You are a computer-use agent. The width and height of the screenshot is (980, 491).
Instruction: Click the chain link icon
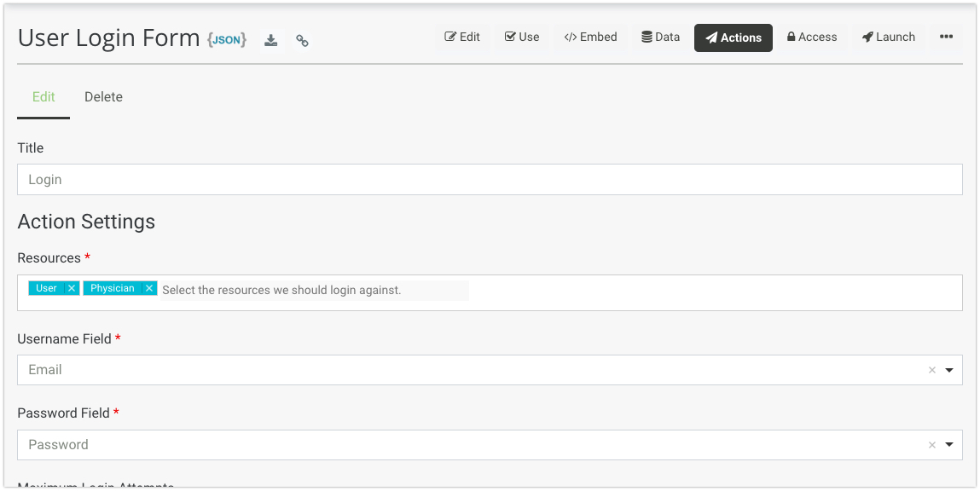302,40
